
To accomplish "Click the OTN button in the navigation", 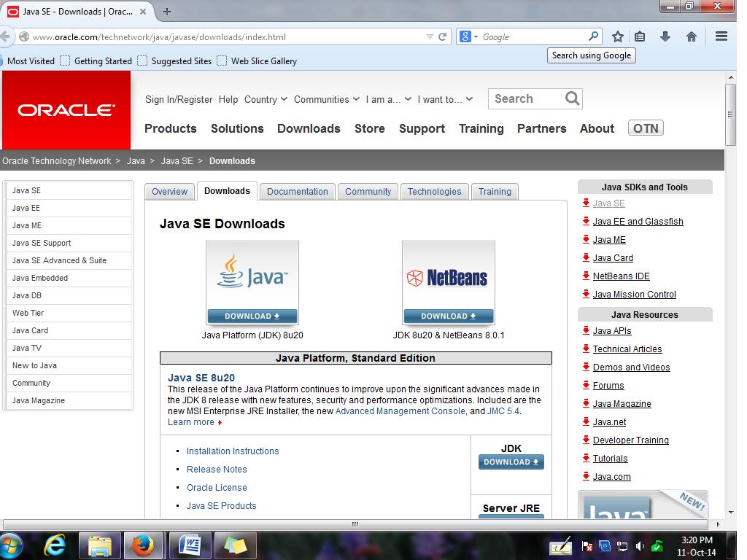I will coord(646,128).
